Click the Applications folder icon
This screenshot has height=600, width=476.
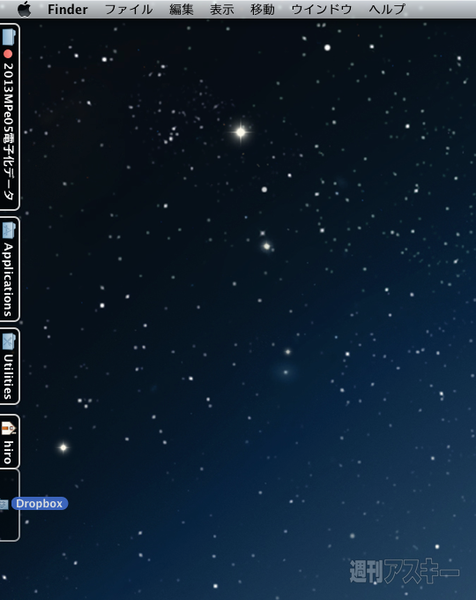(8, 230)
